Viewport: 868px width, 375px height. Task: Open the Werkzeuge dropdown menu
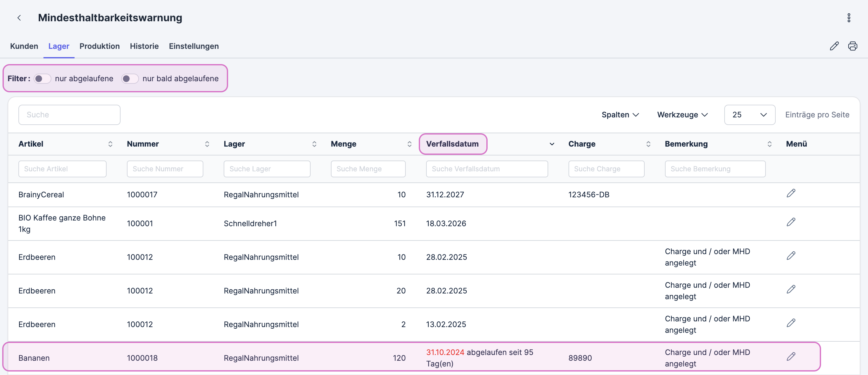[682, 115]
